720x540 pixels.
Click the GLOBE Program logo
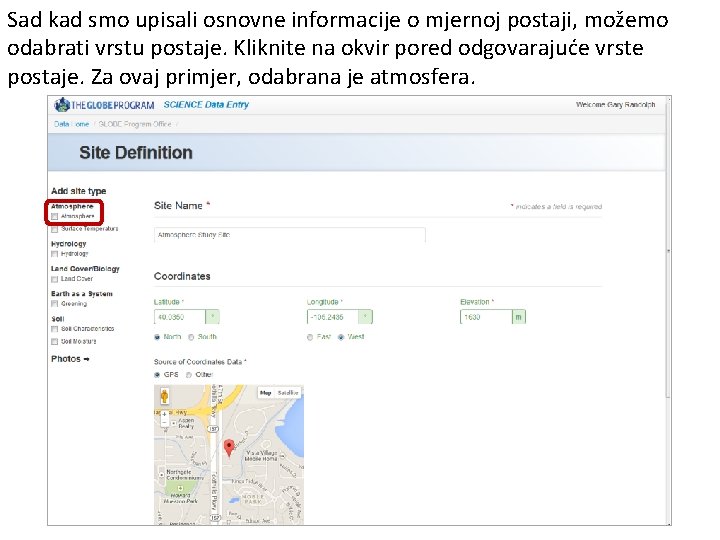tap(104, 105)
